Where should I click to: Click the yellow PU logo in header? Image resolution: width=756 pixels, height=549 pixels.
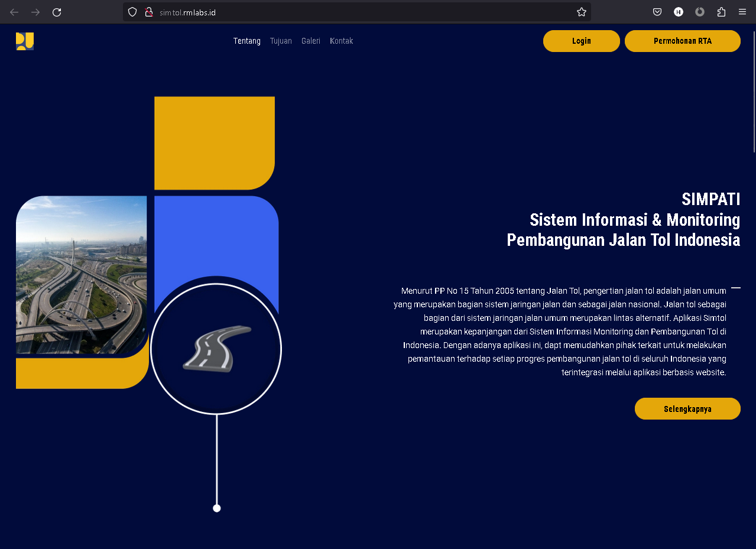(x=25, y=41)
